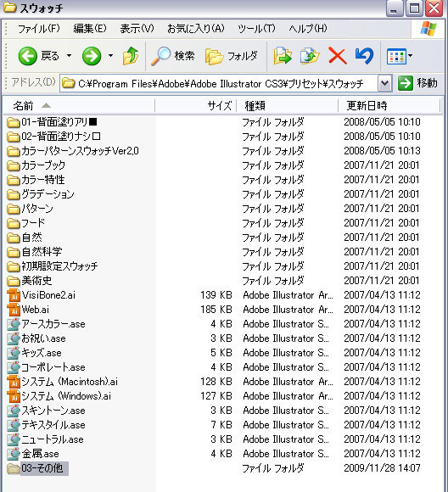Open the Forward button history dropdown arrow
Image resolution: width=448 pixels, height=492 pixels.
pyautogui.click(x=110, y=56)
